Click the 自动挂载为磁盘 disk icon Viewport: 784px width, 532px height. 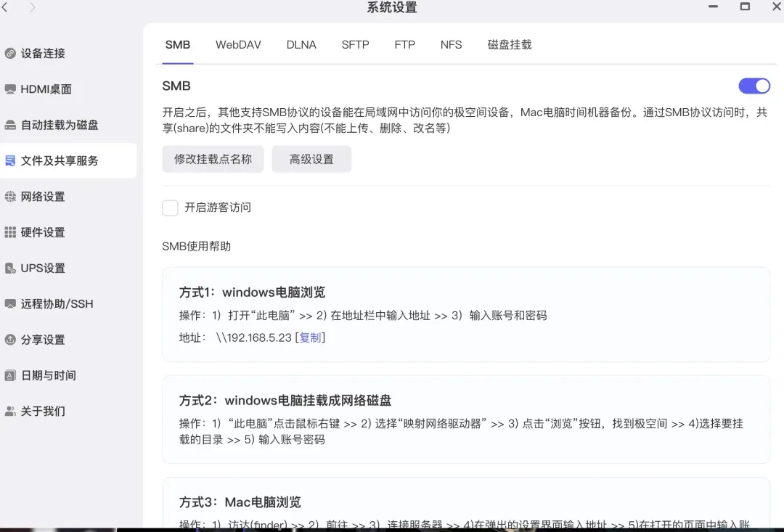(10, 125)
